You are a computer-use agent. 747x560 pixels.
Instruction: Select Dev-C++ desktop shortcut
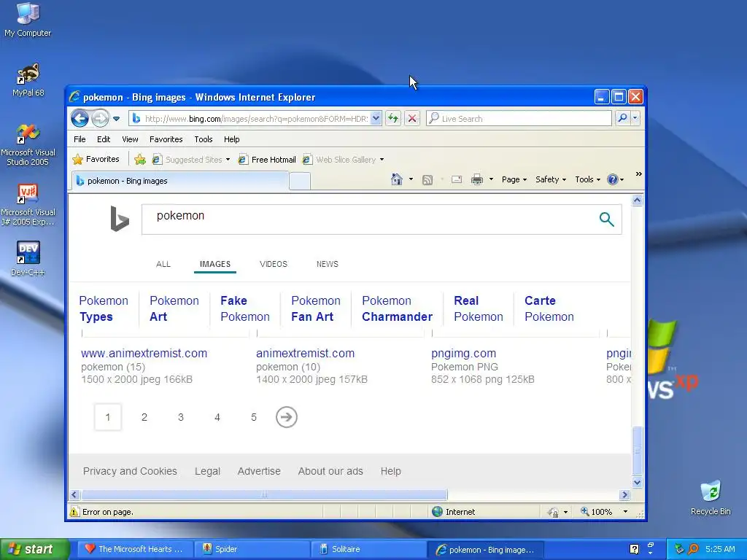[28, 259]
